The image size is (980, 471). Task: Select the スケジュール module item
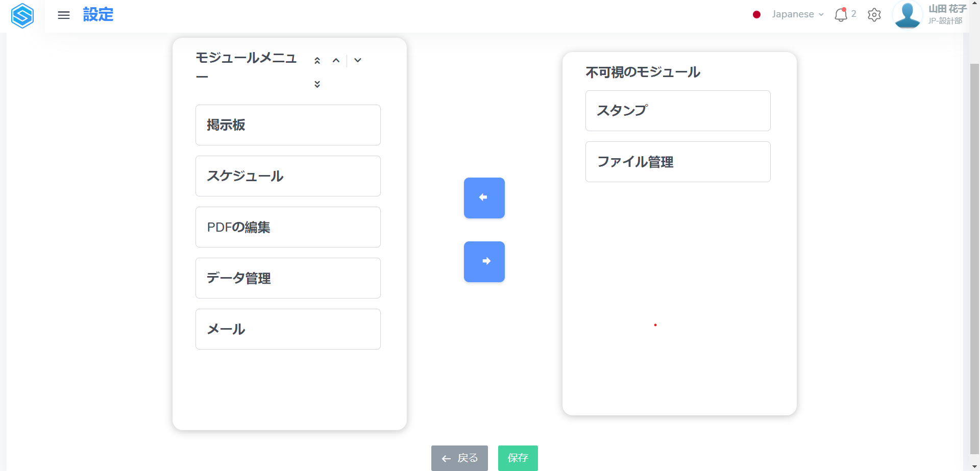click(x=288, y=176)
